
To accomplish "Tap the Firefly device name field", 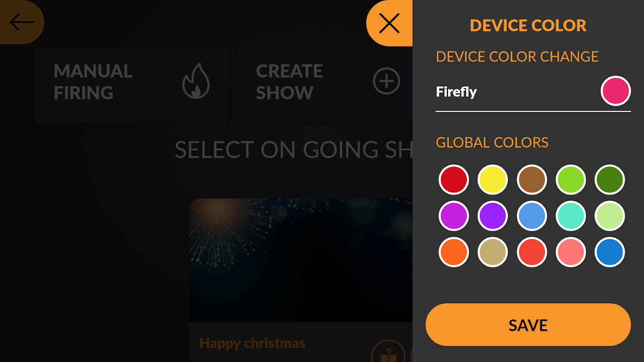I will [515, 92].
